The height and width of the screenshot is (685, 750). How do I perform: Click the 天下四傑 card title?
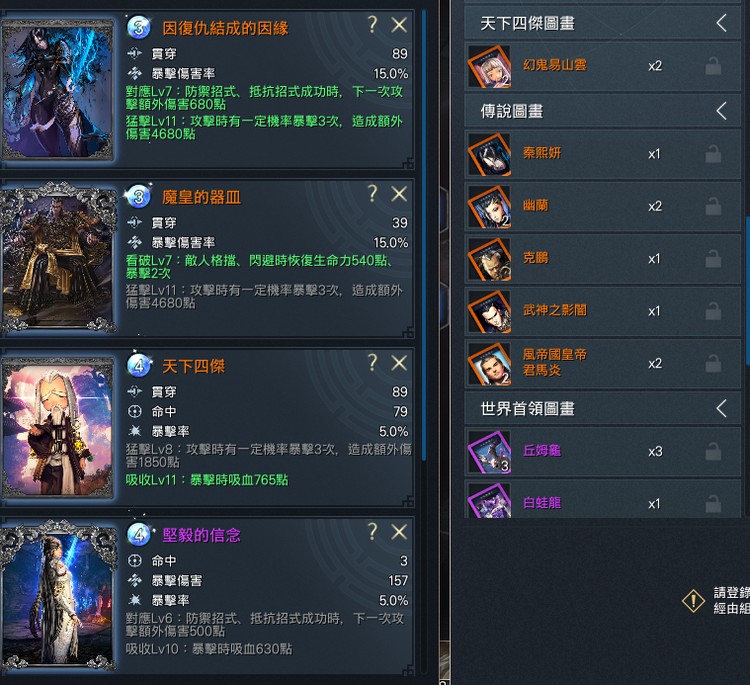tap(193, 366)
